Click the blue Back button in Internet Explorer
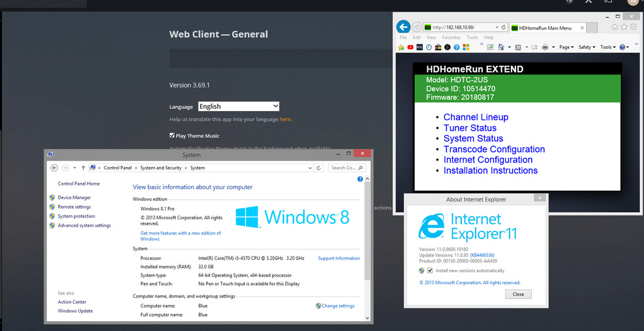This screenshot has height=331, width=644. pos(403,27)
